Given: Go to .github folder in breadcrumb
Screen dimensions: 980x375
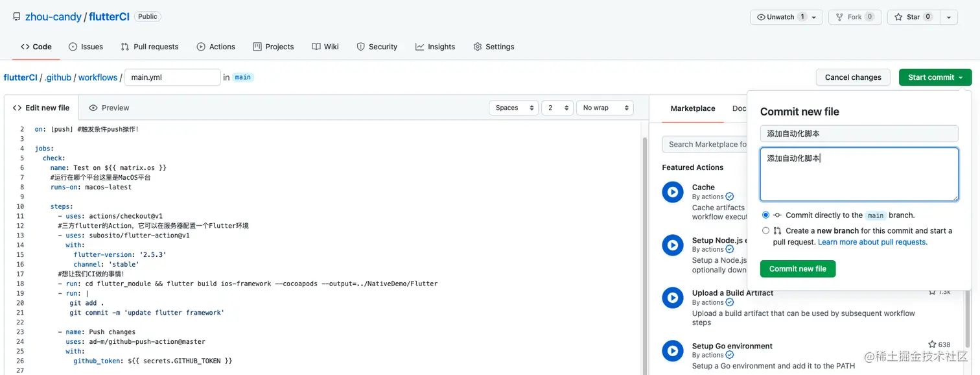Looking at the screenshot, I should coord(58,77).
